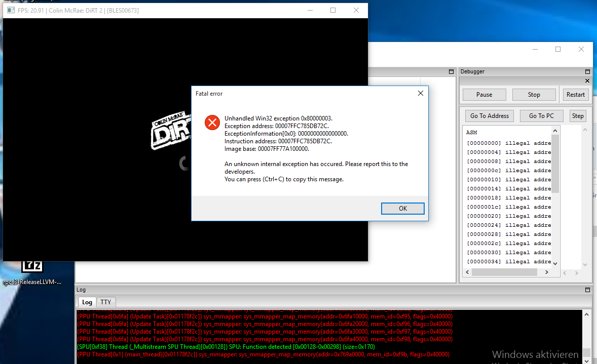Select the ASM row at [0000001c]
The height and width of the screenshot is (364, 597).
[x=509, y=207]
